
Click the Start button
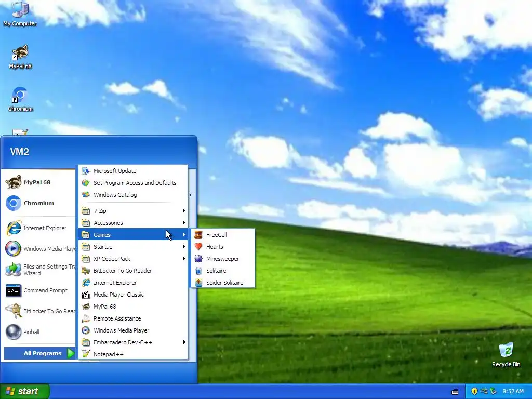[24, 391]
